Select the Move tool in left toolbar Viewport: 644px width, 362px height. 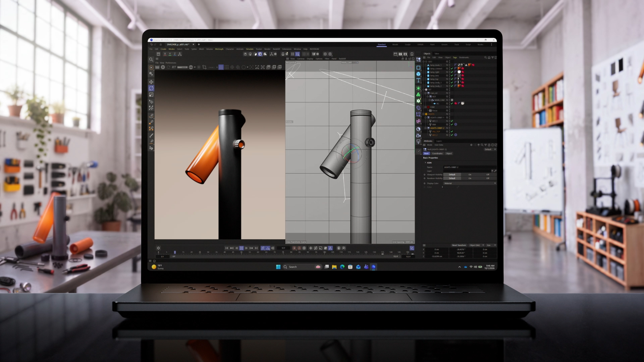pos(151,82)
